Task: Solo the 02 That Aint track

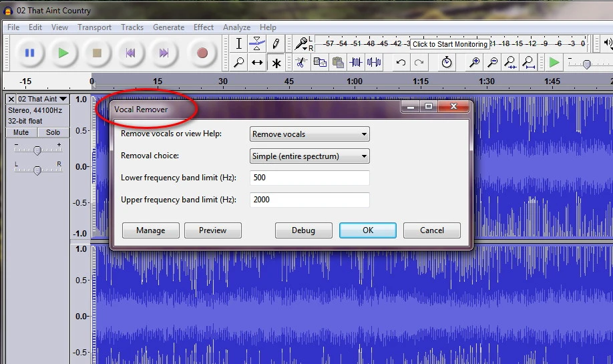Action: point(53,132)
